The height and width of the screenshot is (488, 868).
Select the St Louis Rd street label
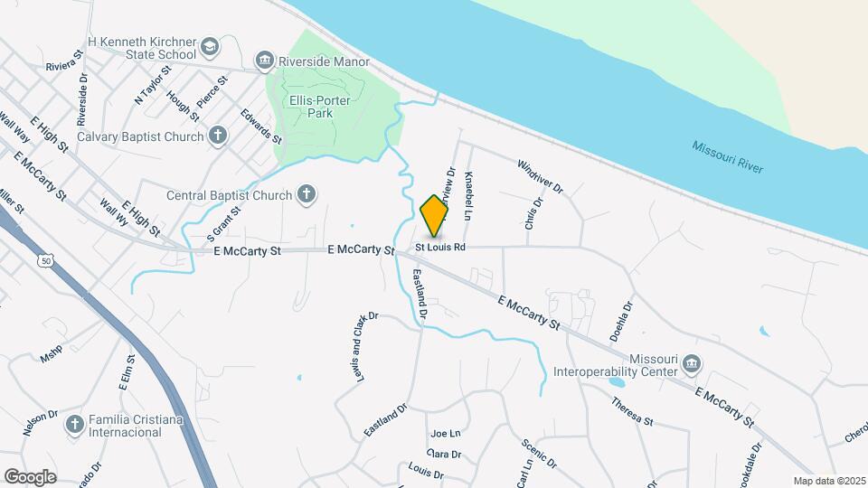(440, 248)
